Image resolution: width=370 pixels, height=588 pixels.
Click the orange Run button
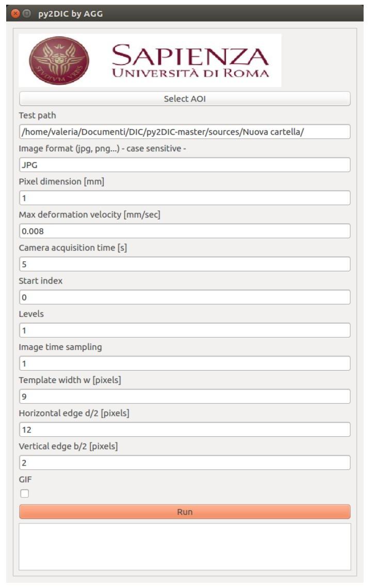click(185, 512)
